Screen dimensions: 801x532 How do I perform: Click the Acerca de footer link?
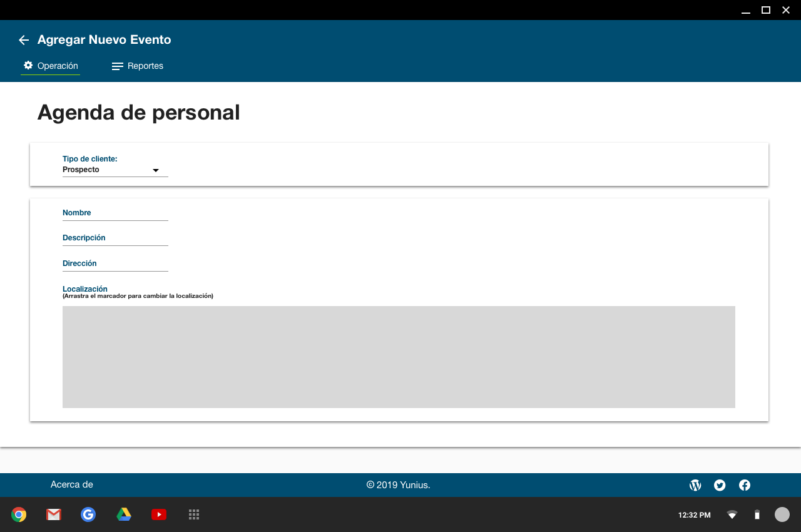[72, 484]
